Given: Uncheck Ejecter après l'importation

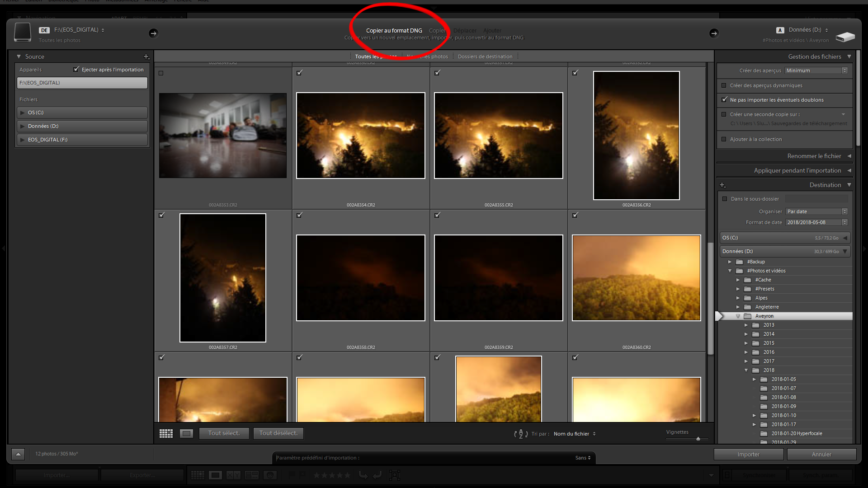Looking at the screenshot, I should (x=76, y=69).
